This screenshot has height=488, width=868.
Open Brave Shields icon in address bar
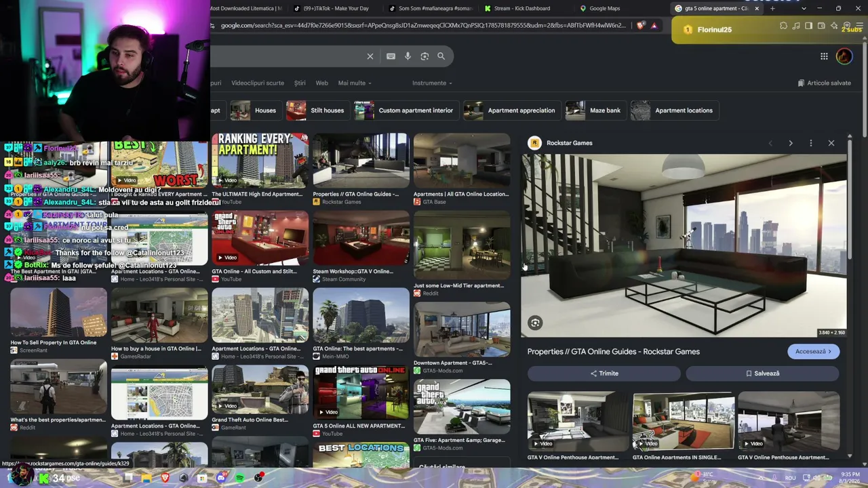(642, 26)
